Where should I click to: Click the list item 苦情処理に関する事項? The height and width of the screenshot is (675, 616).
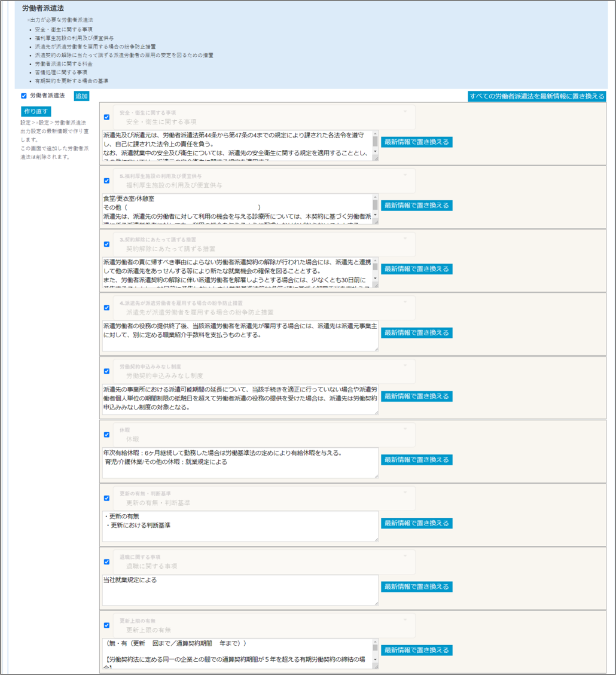(x=61, y=72)
